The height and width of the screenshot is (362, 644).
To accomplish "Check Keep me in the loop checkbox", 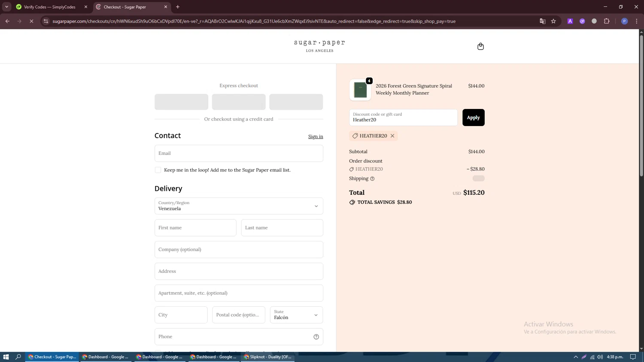I will tap(158, 170).
